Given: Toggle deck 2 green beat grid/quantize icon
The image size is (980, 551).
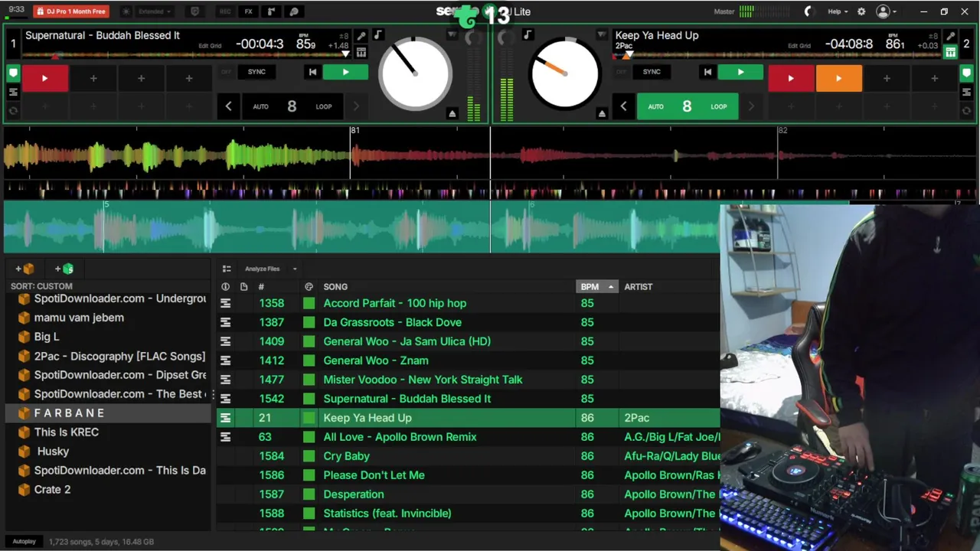Looking at the screenshot, I should tap(950, 52).
